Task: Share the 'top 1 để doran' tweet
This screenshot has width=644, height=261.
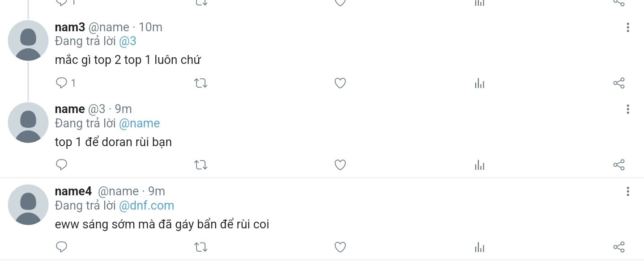Action: 618,165
